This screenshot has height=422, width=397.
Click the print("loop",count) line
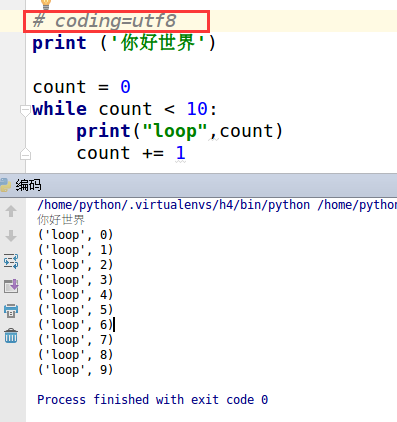tap(180, 131)
